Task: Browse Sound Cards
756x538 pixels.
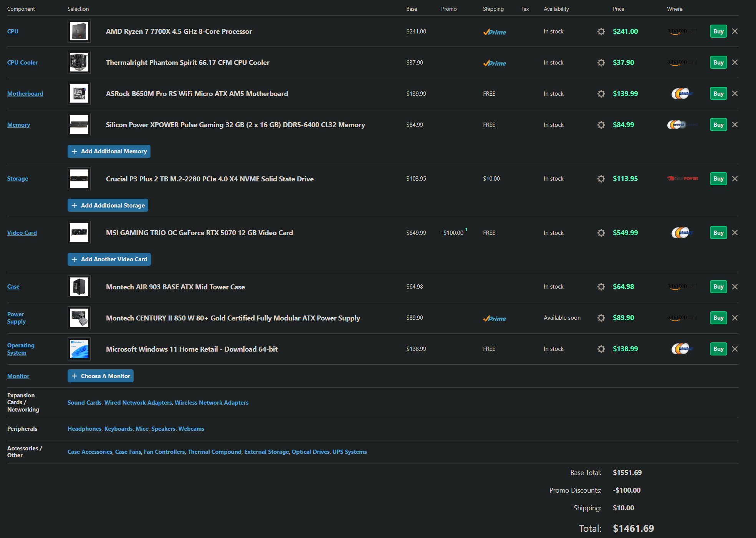Action: point(84,403)
